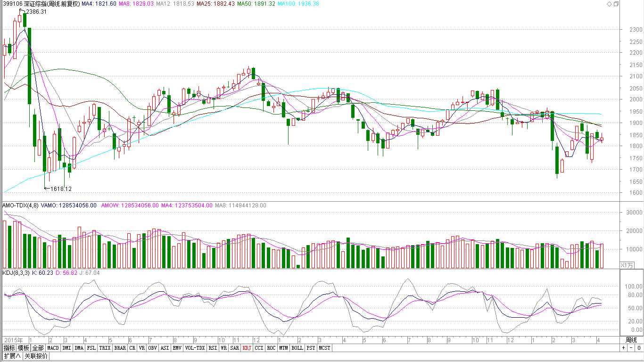The image size is (644, 362).
Task: Click the MA8: 1829.03 label
Action: coord(136,4)
